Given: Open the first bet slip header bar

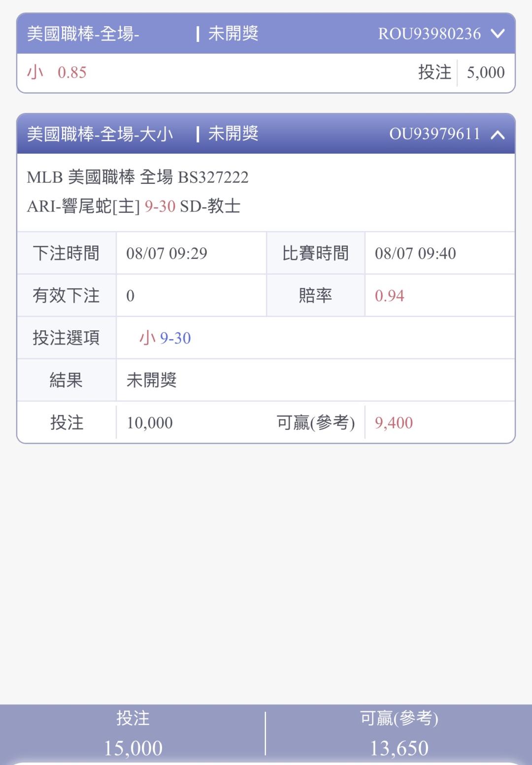Looking at the screenshot, I should (x=266, y=34).
